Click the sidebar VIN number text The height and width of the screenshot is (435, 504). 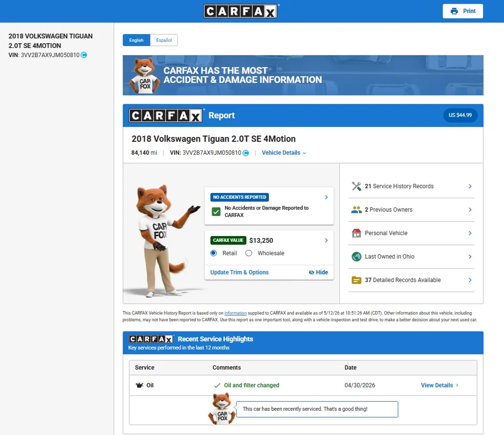50,55
